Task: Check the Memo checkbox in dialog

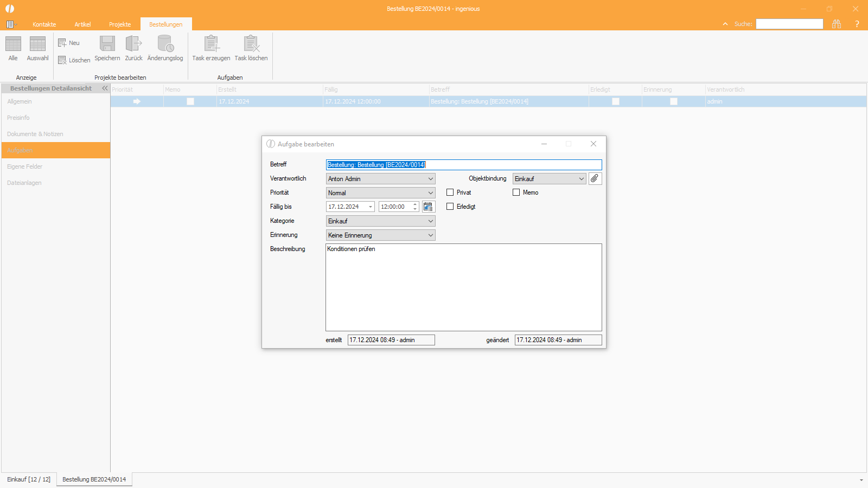Action: pyautogui.click(x=516, y=192)
